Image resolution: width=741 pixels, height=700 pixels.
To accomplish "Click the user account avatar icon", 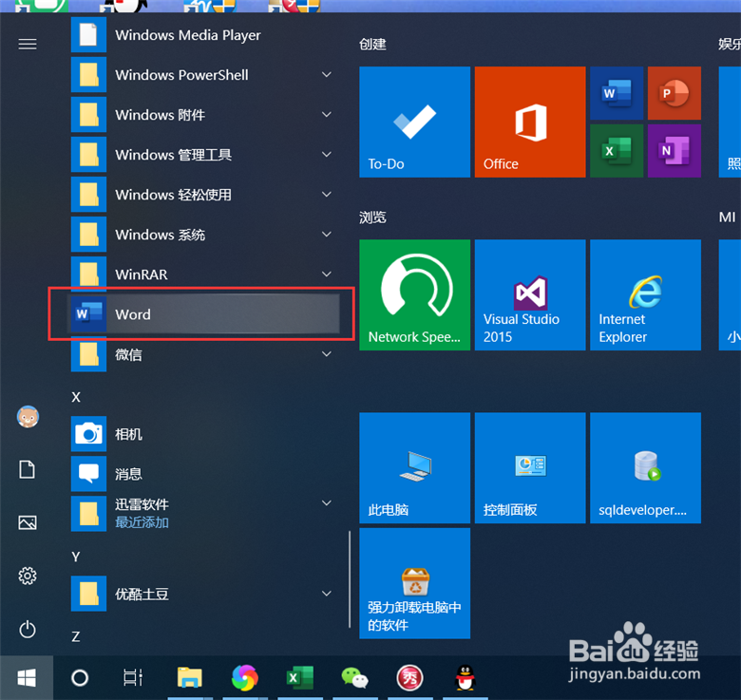I will click(28, 417).
